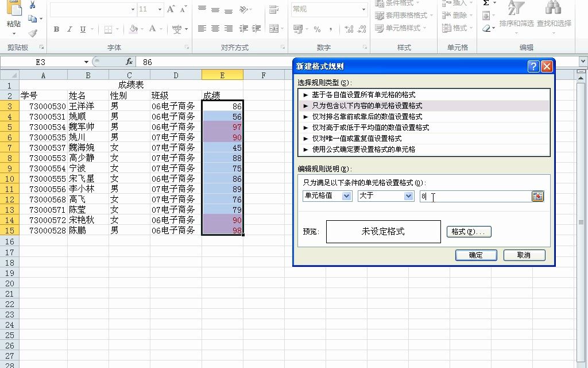
Task: Collapse the dialog using the range selector icon
Action: coord(538,196)
